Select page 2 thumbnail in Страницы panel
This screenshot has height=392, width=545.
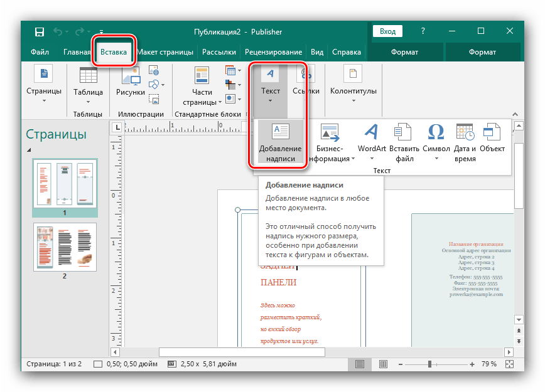[65, 246]
